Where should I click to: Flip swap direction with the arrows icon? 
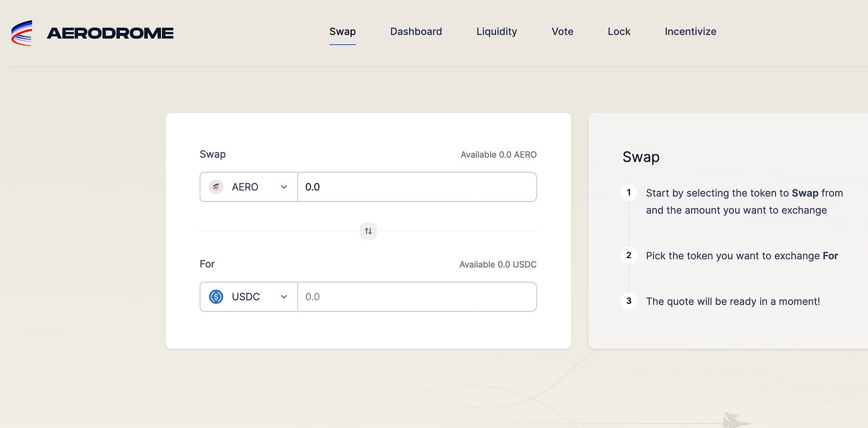click(x=368, y=231)
